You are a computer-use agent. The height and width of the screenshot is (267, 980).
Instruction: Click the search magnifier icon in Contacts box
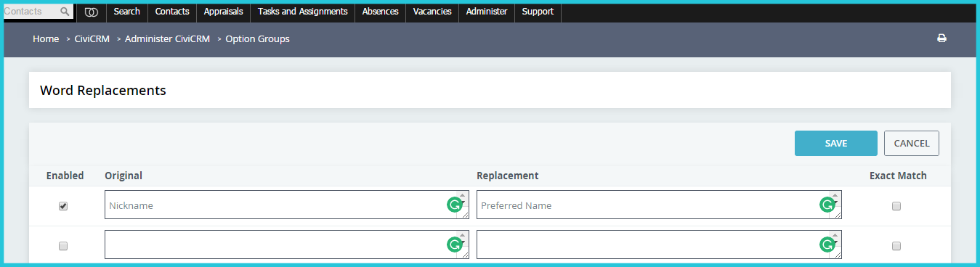pos(65,12)
